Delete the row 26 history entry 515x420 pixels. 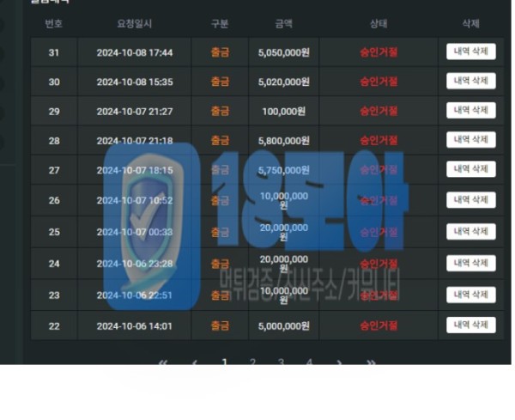(x=470, y=200)
